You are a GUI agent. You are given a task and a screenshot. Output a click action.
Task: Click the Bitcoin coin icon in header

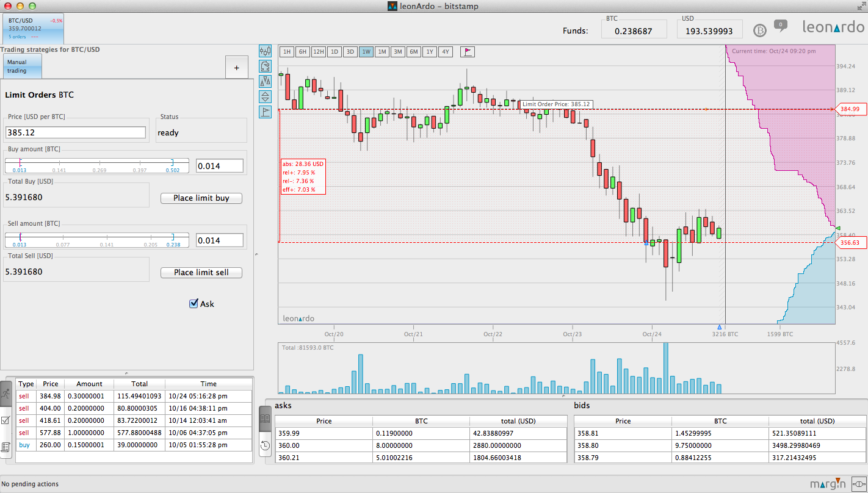(760, 30)
